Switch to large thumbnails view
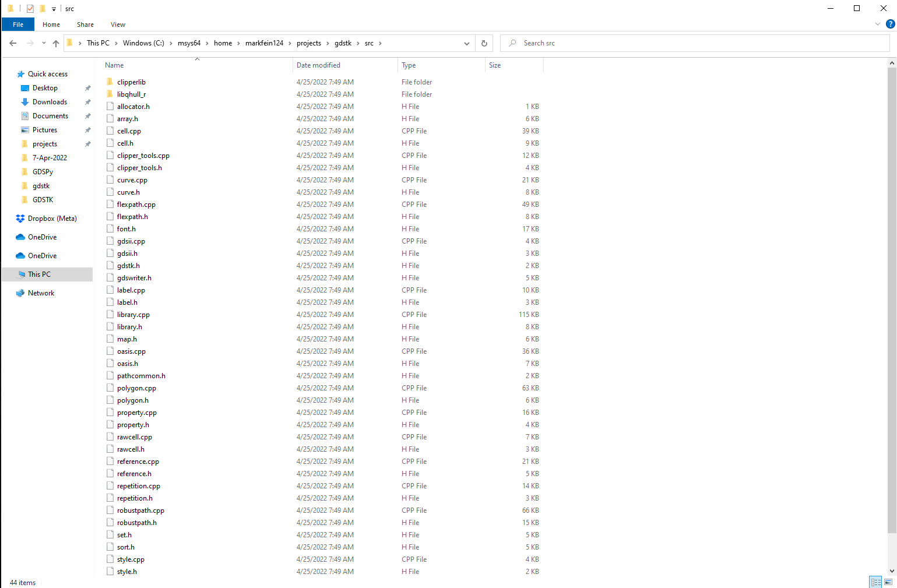 click(x=888, y=582)
